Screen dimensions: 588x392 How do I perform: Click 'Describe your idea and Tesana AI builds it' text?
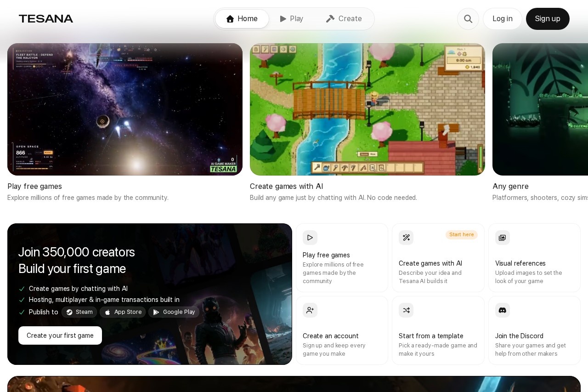pos(430,277)
